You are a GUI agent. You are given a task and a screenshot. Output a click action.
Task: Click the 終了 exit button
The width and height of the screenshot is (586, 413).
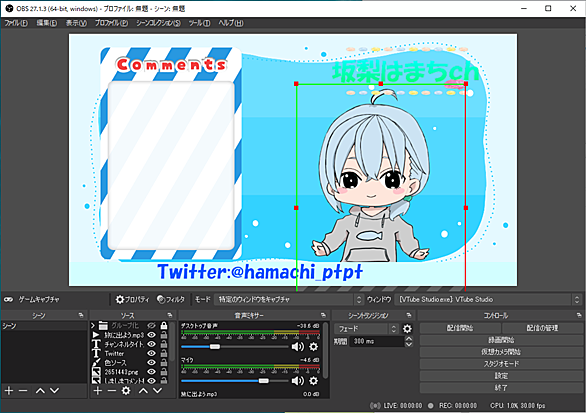tap(501, 388)
